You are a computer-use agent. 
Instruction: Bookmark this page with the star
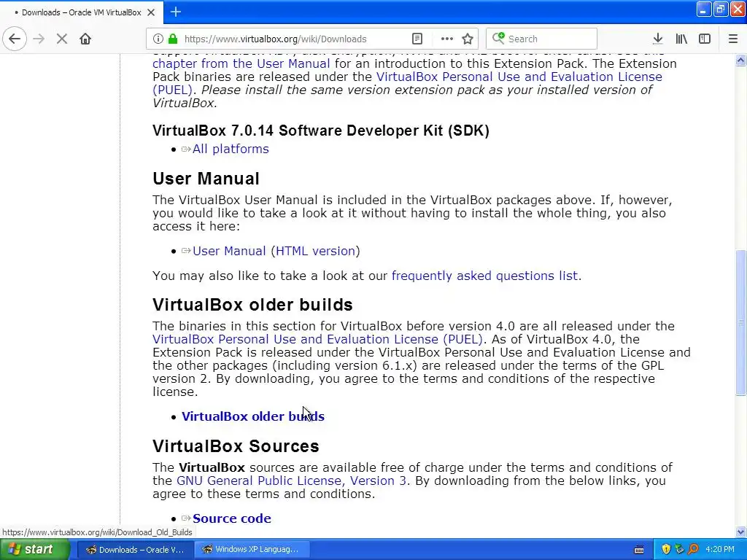468,39
